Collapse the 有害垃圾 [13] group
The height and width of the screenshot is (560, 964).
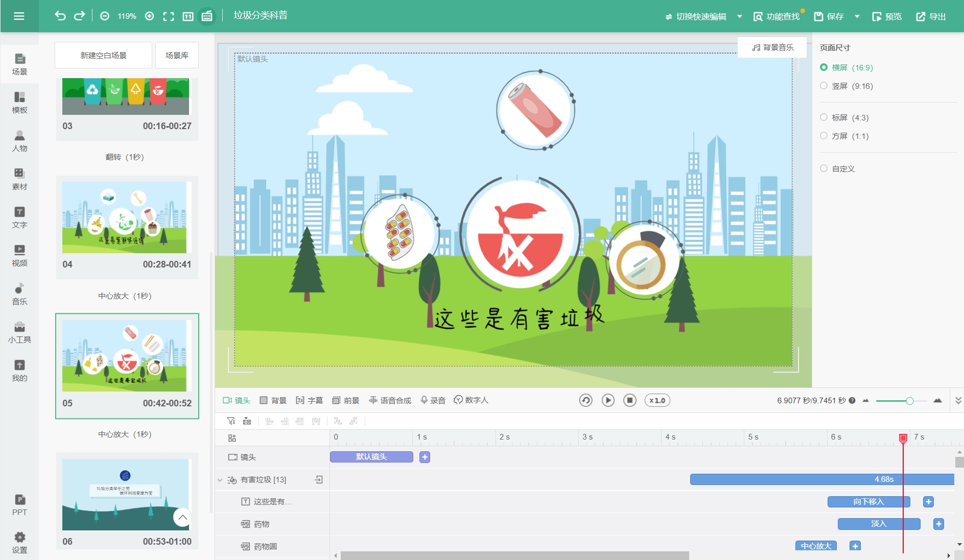pyautogui.click(x=220, y=480)
